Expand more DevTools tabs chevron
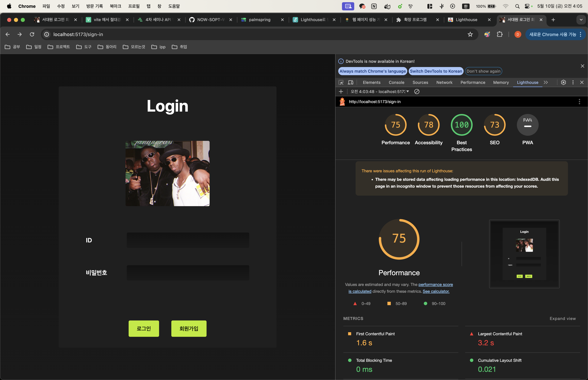 coord(546,82)
